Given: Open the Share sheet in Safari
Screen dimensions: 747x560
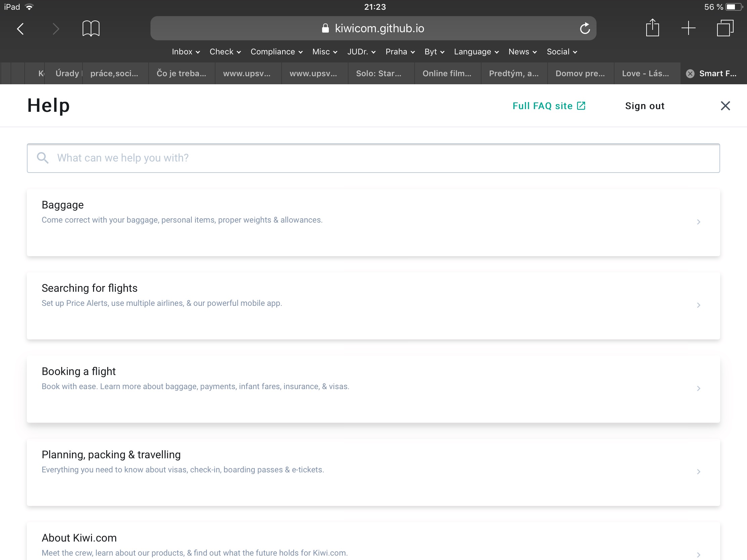Looking at the screenshot, I should coord(652,28).
